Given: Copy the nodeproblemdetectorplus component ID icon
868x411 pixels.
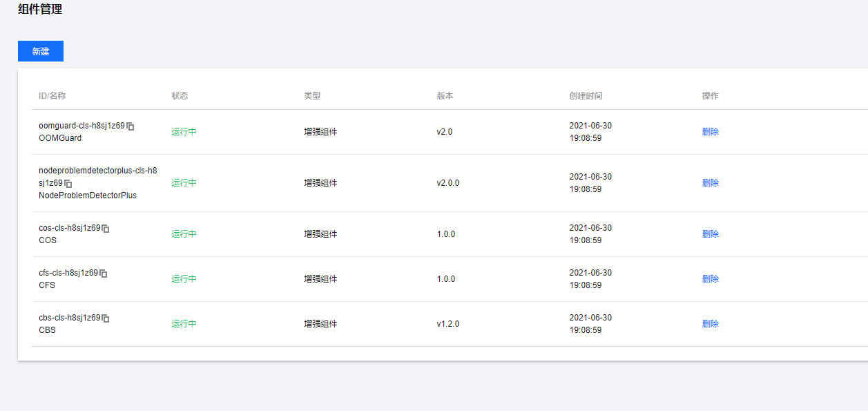Looking at the screenshot, I should pos(68,184).
